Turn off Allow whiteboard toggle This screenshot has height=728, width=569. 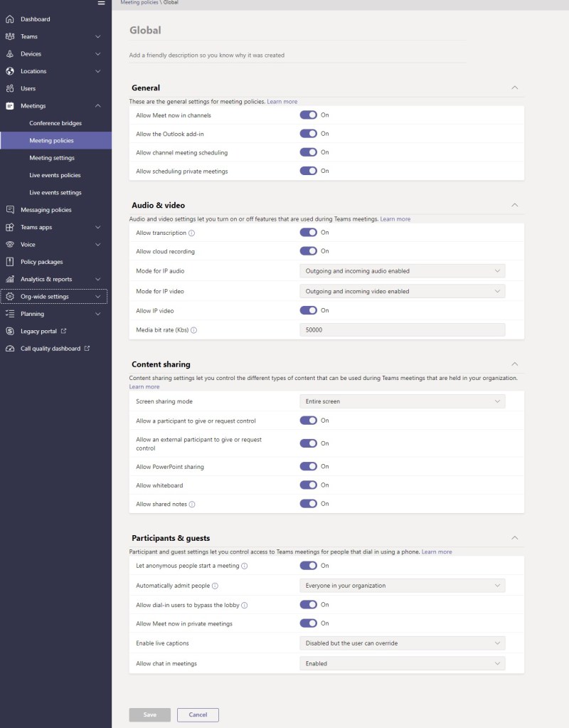tap(308, 485)
